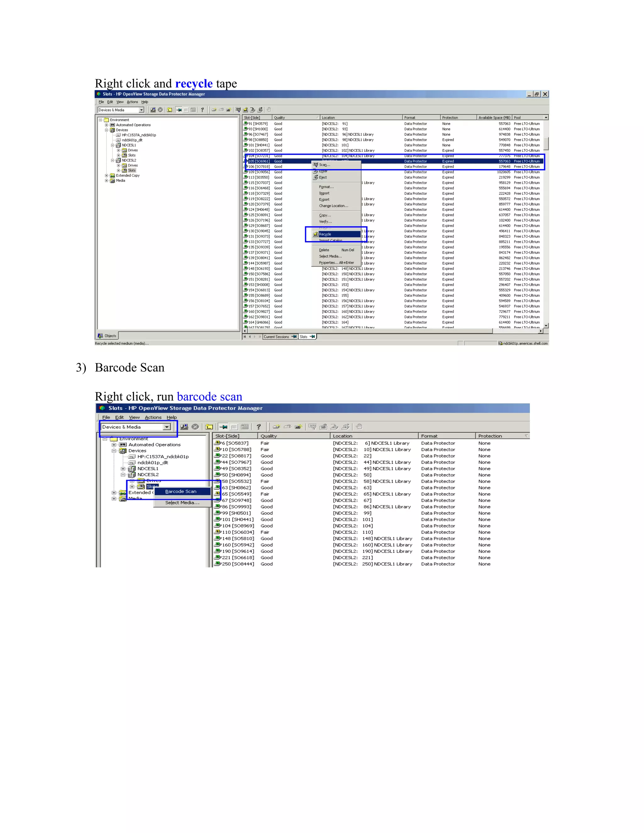Click the media icon of slot 91 [SH3579]

[x=246, y=124]
